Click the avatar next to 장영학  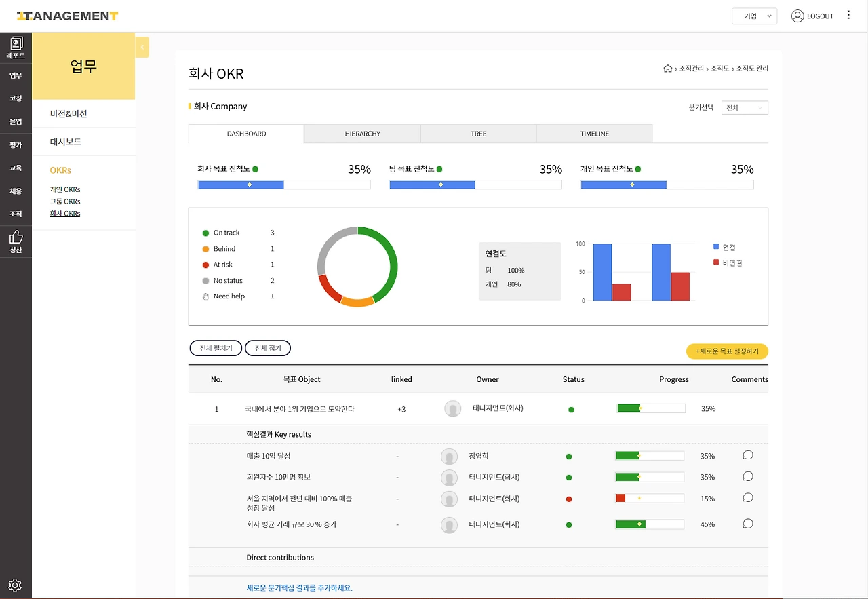(449, 457)
